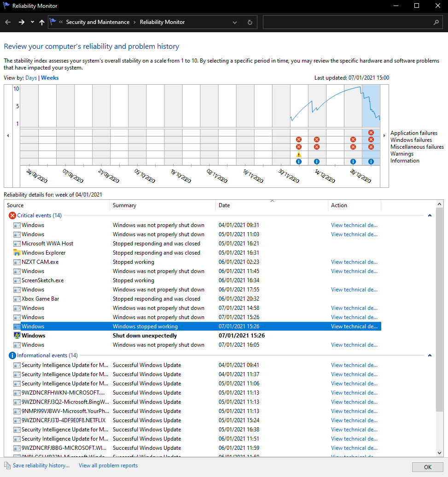448x477 pixels.
Task: Click Save reliability history link
Action: pos(41,465)
